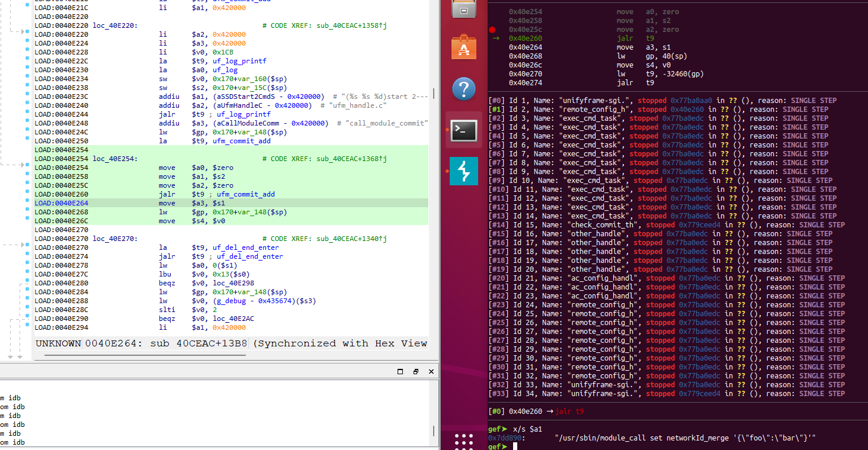The image size is (868, 450).
Task: Click thread row Id 10 exec_cmd_task
Action: (x=661, y=181)
